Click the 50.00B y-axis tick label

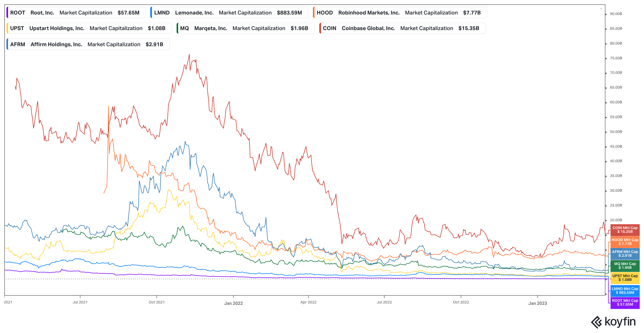point(616,132)
